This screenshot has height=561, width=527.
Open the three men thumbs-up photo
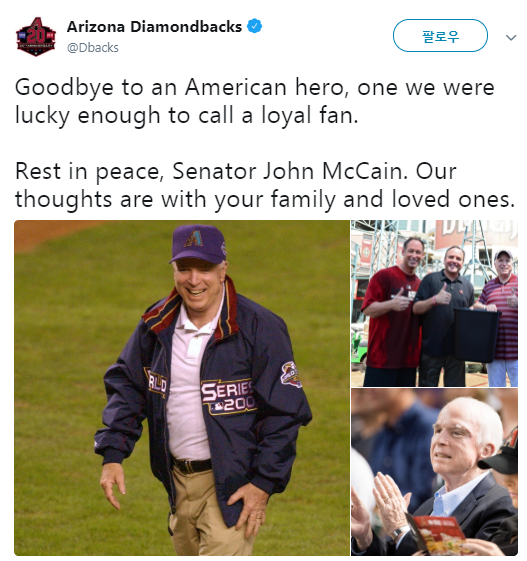(x=434, y=303)
